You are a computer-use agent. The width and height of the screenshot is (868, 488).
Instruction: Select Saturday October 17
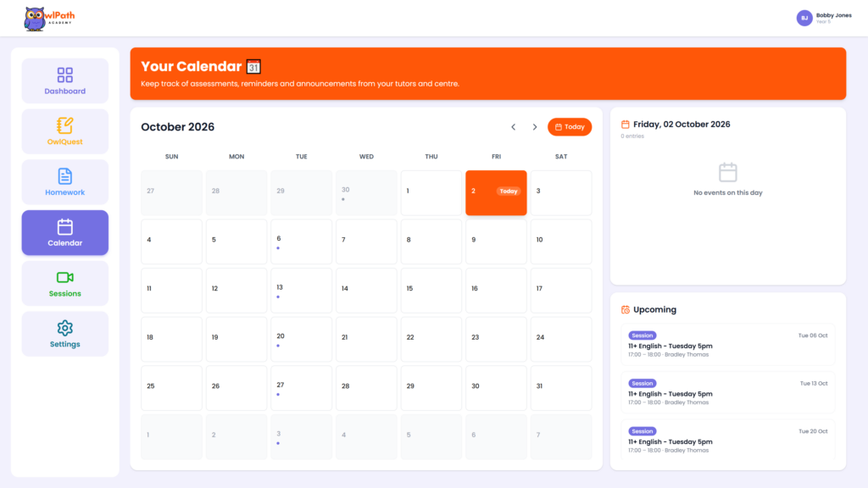(x=561, y=291)
